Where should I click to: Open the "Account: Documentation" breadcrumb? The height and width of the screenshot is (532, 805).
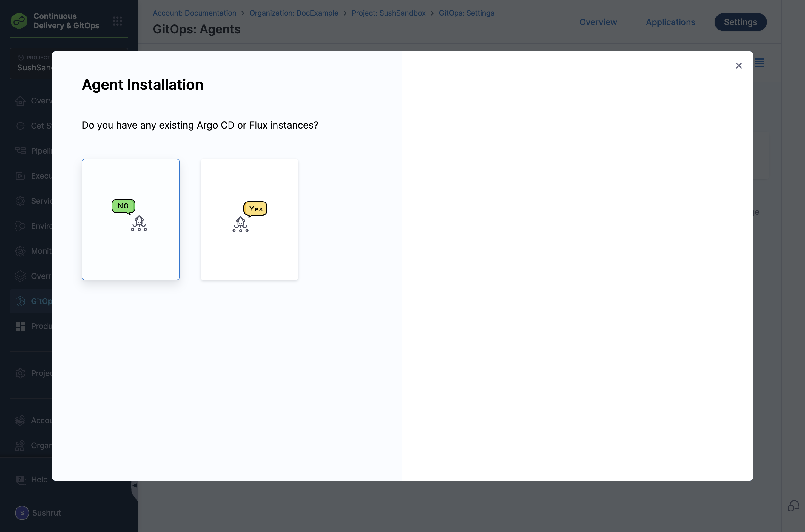point(195,13)
